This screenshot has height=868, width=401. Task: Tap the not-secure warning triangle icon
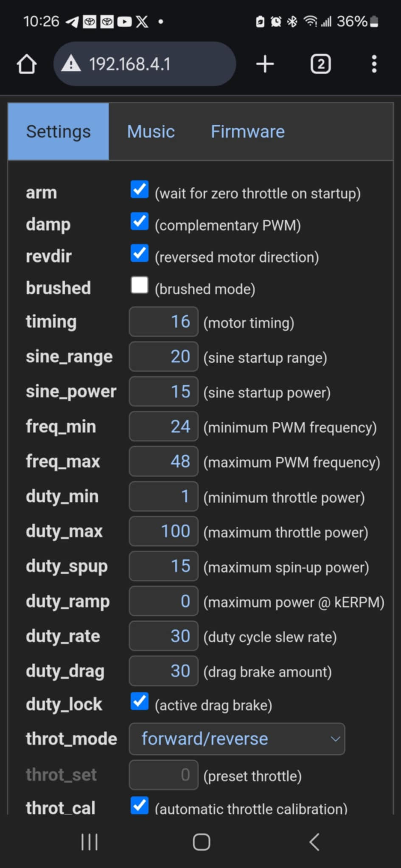pyautogui.click(x=71, y=64)
